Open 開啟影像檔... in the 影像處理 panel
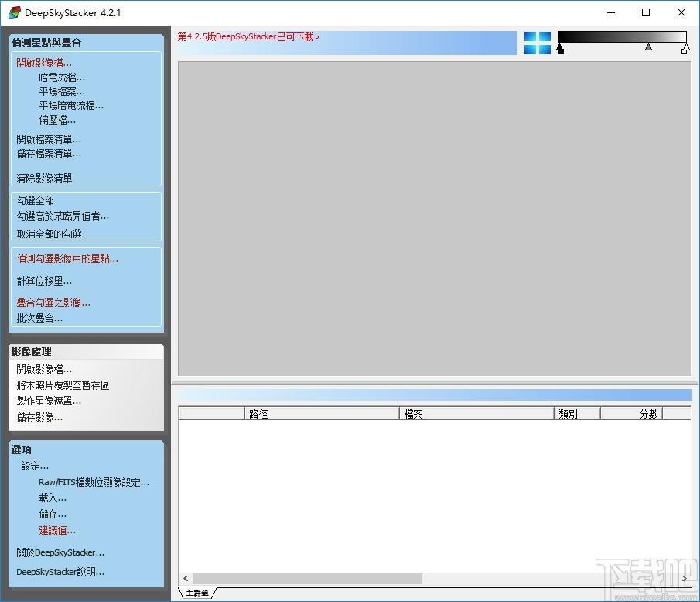The height and width of the screenshot is (602, 700). tap(44, 369)
